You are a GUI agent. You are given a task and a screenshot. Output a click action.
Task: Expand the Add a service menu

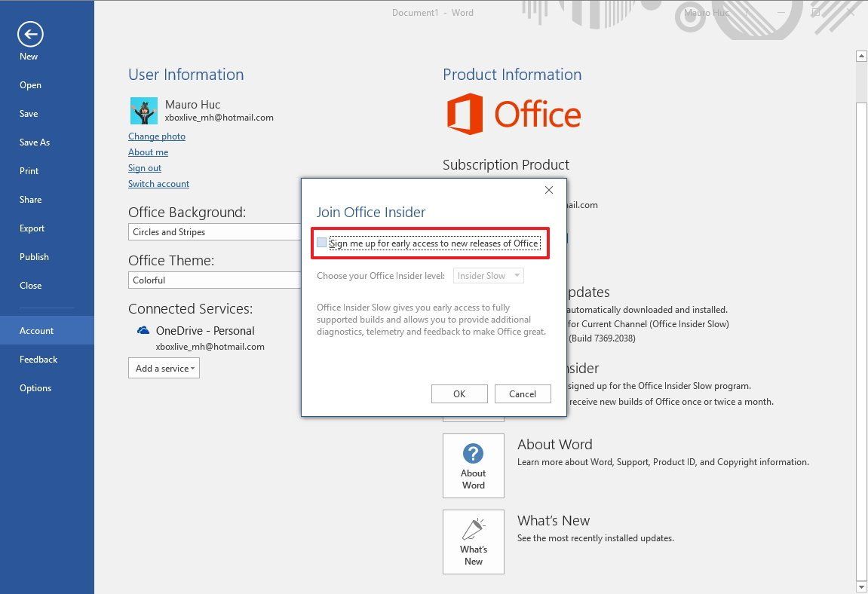[164, 368]
